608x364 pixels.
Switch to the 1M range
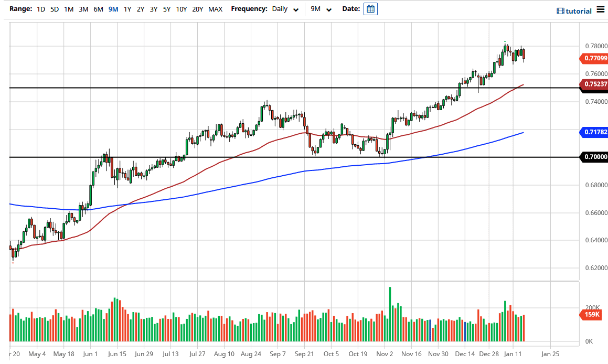click(68, 9)
